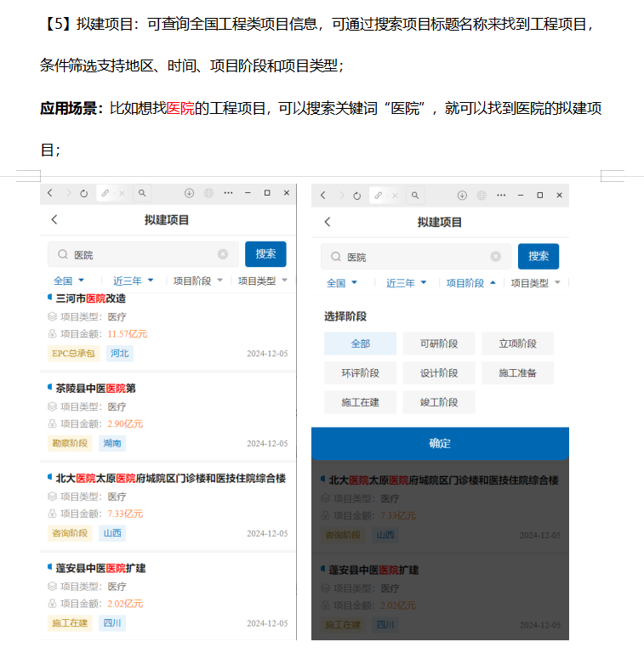The image size is (644, 659).
Task: Open the 近三年 time filter in left panel
Action: coord(134,281)
